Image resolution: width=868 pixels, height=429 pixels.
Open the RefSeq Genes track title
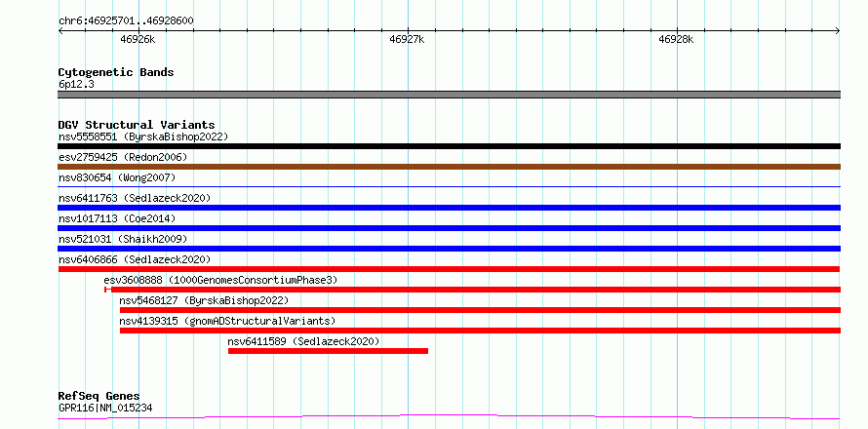tap(99, 397)
